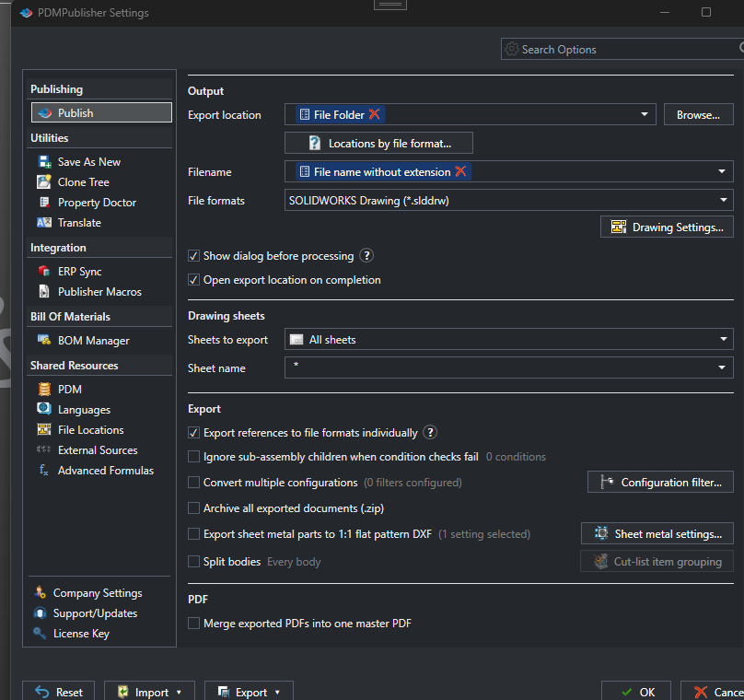Check Archive all exported documents (.zip)
The height and width of the screenshot is (700, 744).
coord(193,508)
